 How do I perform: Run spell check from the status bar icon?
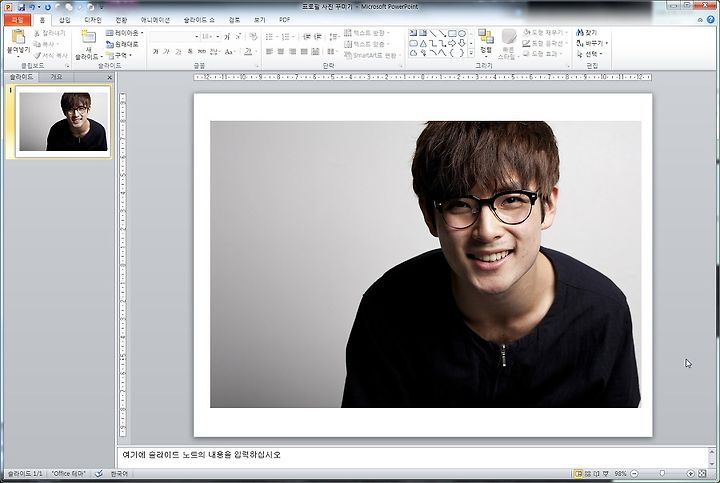98,473
